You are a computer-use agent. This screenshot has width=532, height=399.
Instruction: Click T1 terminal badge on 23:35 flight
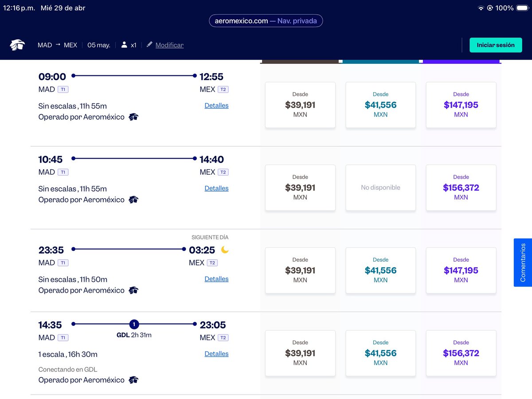pyautogui.click(x=63, y=263)
